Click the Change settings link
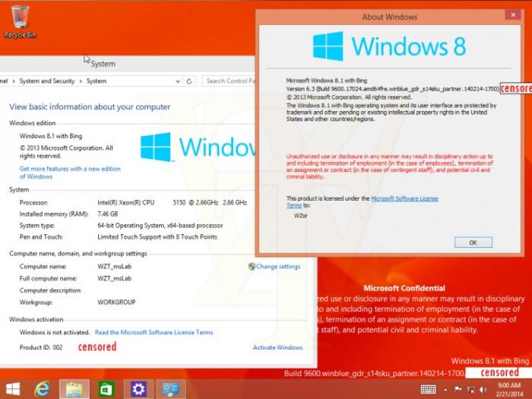 click(x=277, y=267)
